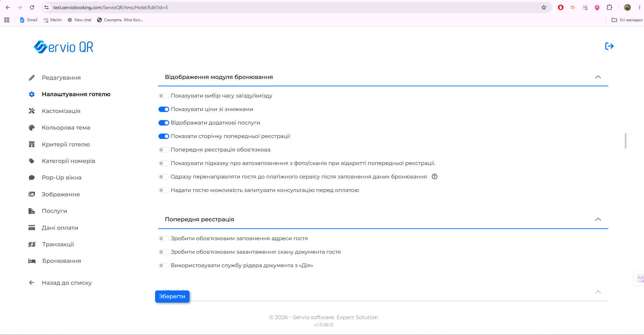This screenshot has width=644, height=335.
Task: Click the tag icon beside Категорії номерів
Action: pyautogui.click(x=32, y=161)
